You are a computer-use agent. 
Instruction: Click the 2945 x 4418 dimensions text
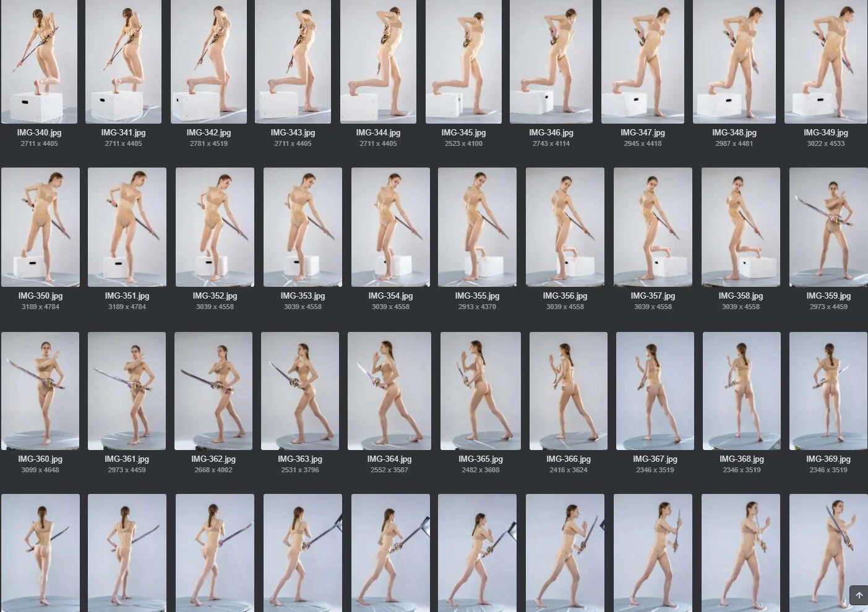pos(643,143)
